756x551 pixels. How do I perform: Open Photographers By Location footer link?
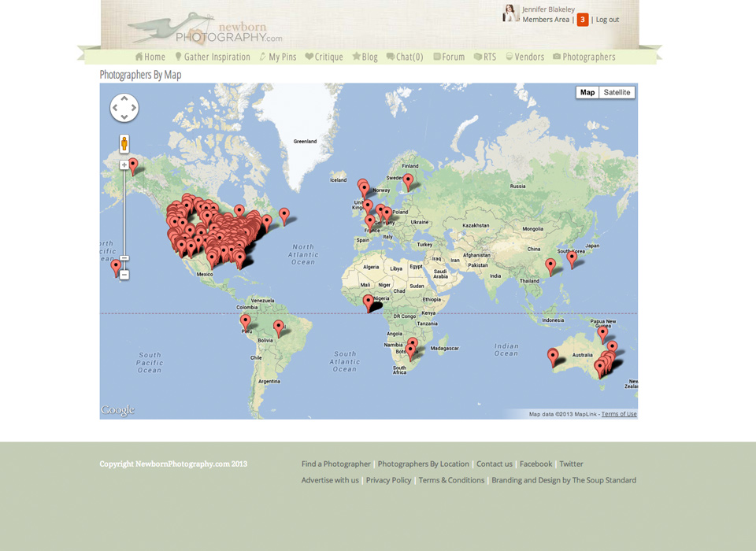(424, 464)
